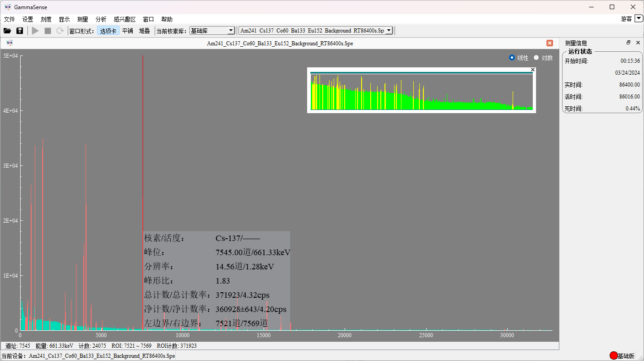Close the spectrum overview thumbnail window
This screenshot has width=644, height=361.
click(x=532, y=70)
